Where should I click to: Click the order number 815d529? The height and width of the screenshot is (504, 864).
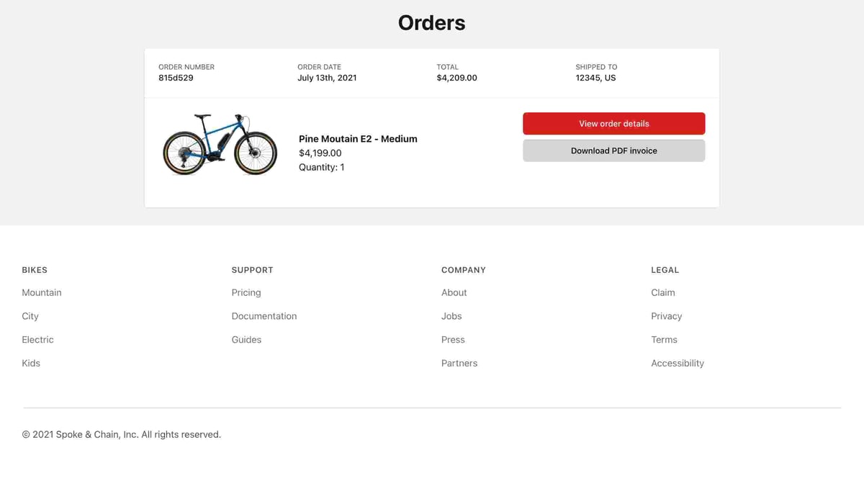[x=176, y=78]
